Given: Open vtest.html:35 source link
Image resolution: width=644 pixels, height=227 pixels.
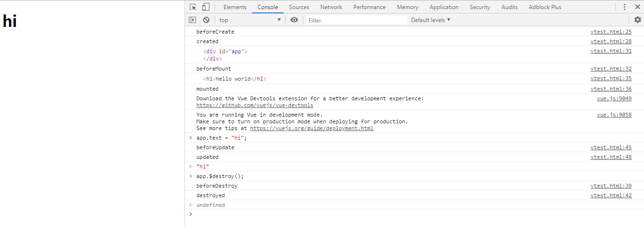Looking at the screenshot, I should pos(611,78).
